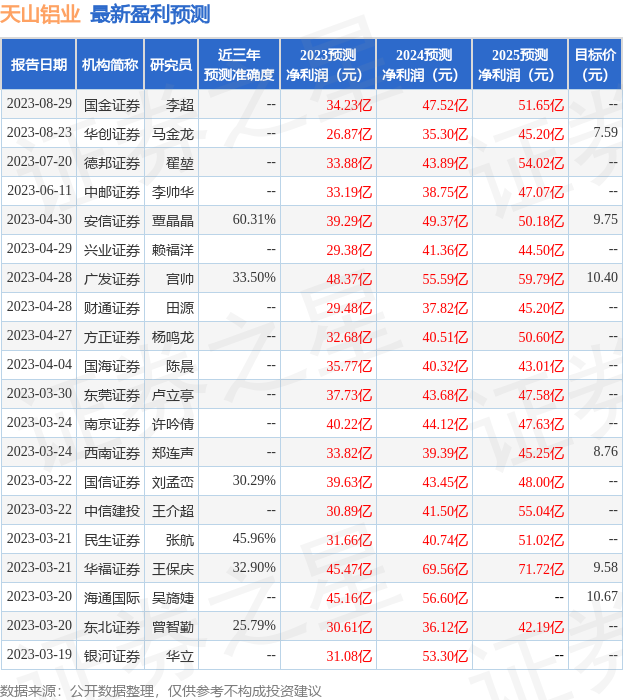Viewport: 623px width, 700px height.
Task: Click the 广发证券 institution cell
Action: pos(112,279)
